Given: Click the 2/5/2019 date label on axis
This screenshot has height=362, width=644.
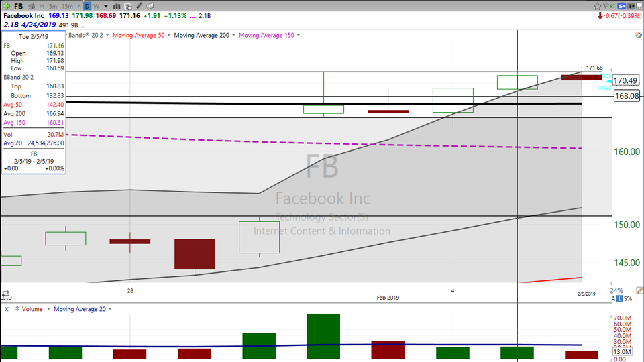Looking at the screenshot, I should click(586, 294).
